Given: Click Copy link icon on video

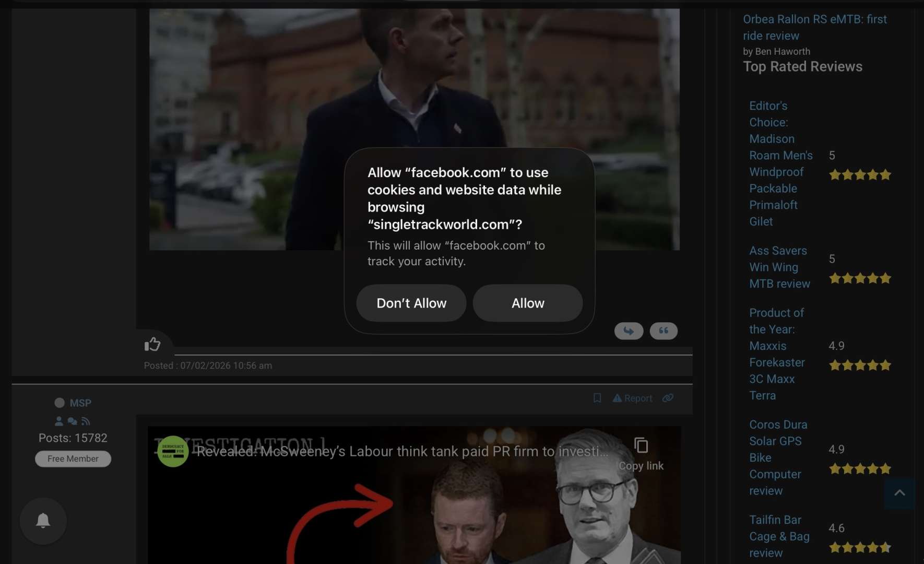Looking at the screenshot, I should (x=641, y=446).
